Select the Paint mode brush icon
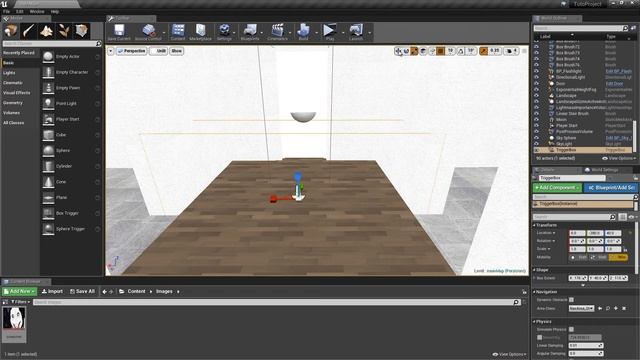Viewport: 640px width, 360px height. (x=29, y=31)
